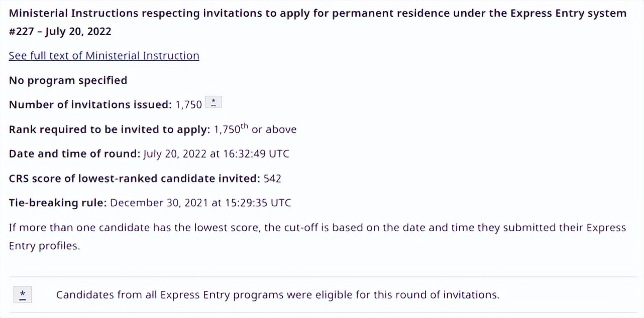Viewport: 644px width, 318px height.
Task: Click the footnote asterisk beside 1,750 invitations
Action: tap(213, 103)
